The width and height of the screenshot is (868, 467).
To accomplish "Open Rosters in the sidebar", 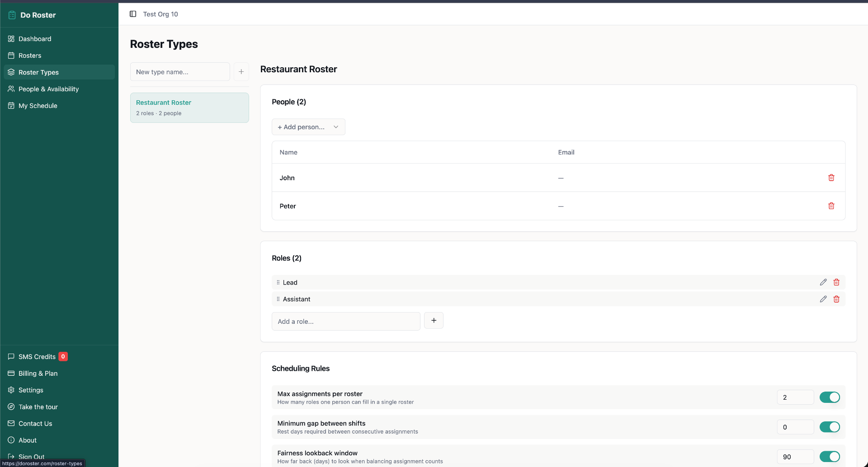I will pos(59,56).
